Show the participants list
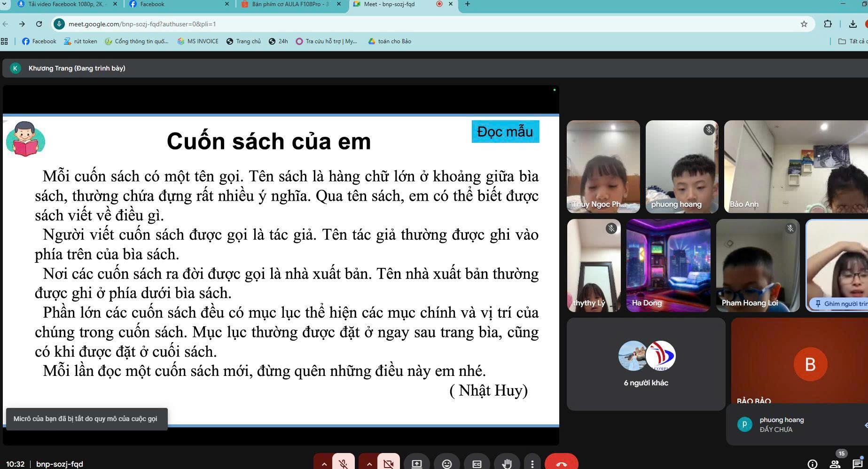Screen dimensions: 868x469 pos(835,464)
